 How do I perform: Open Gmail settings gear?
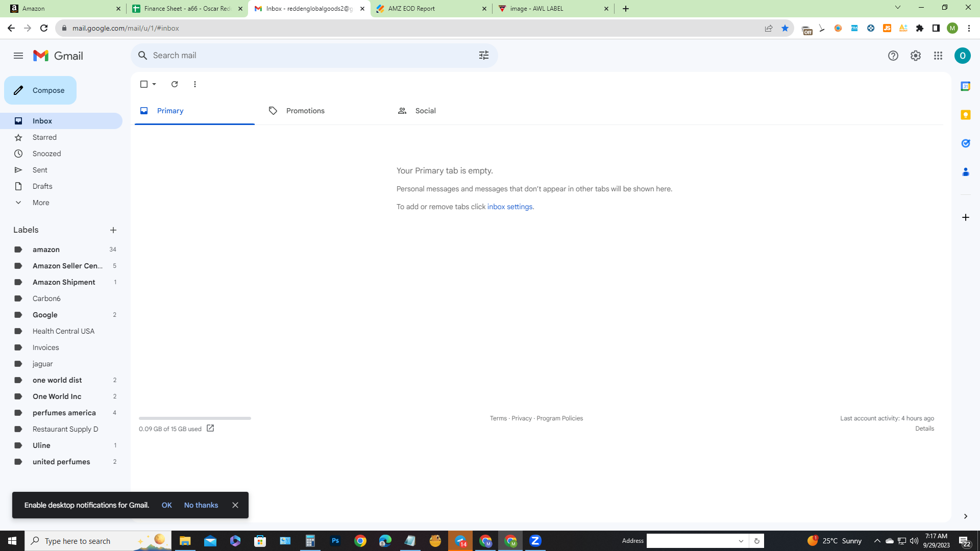pos(915,56)
